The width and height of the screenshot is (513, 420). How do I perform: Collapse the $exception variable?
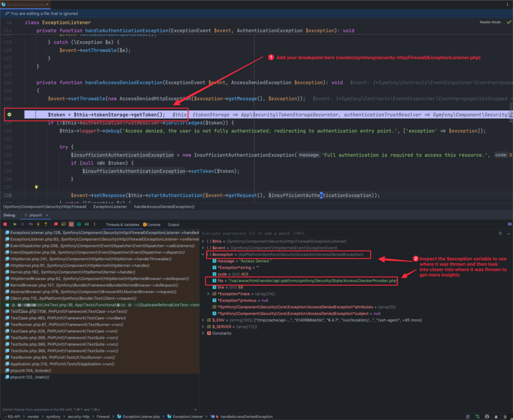point(203,255)
